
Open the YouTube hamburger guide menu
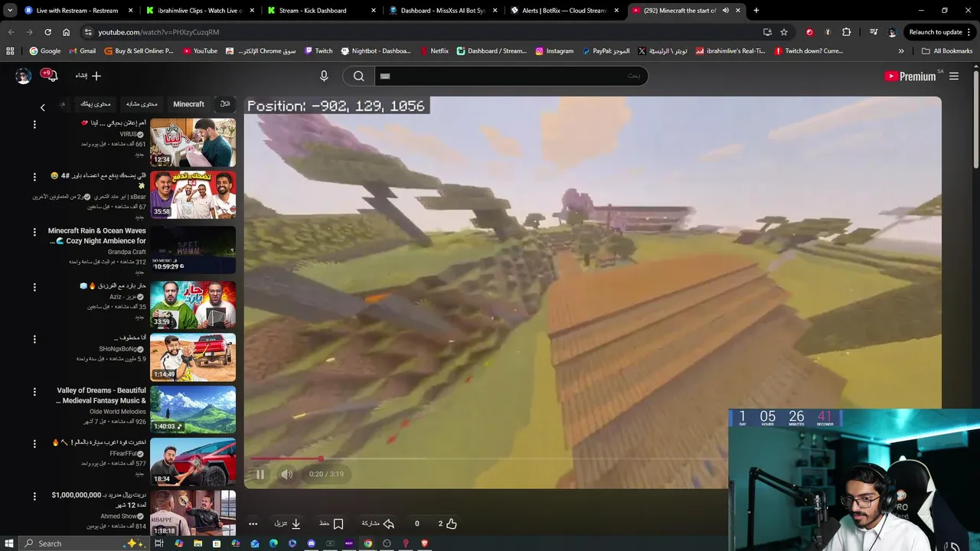pos(954,76)
